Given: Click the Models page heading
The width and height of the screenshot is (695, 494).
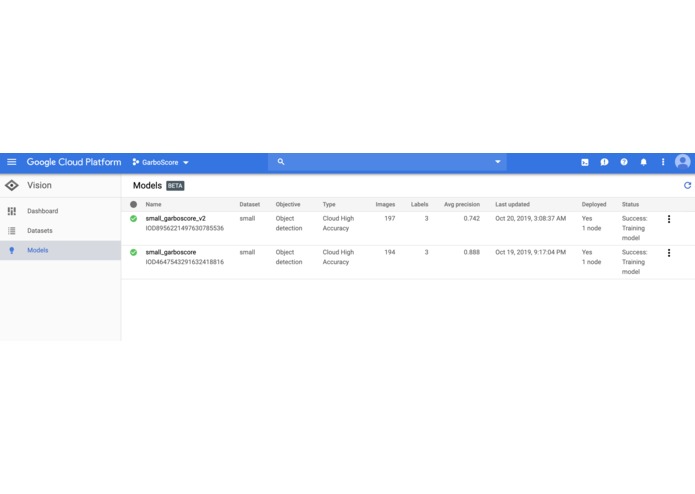Looking at the screenshot, I should (x=147, y=186).
